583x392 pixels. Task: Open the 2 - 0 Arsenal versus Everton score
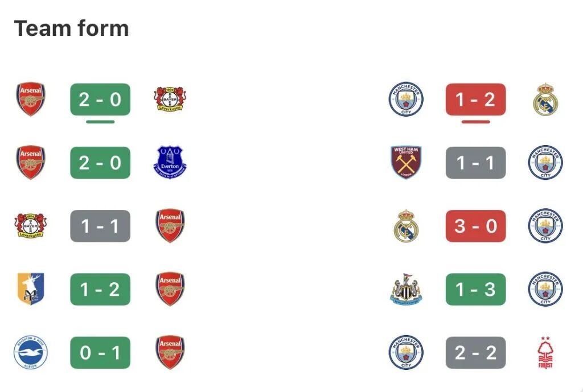(100, 163)
